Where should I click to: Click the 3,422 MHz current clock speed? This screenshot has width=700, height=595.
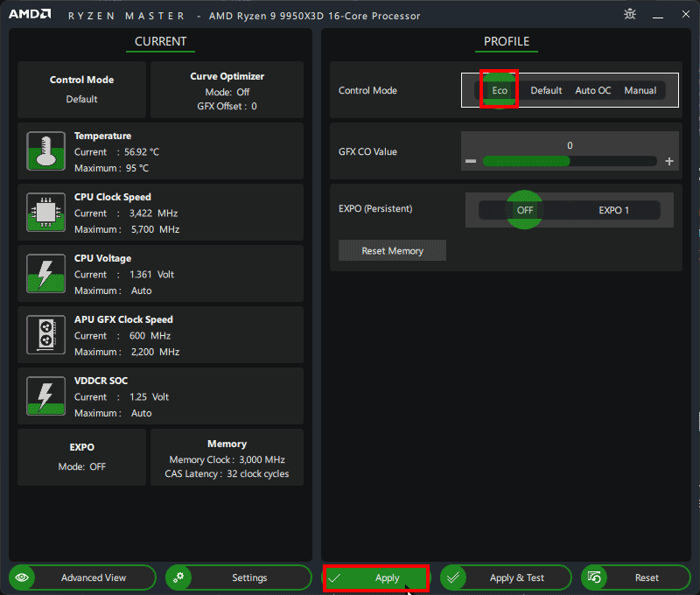pyautogui.click(x=153, y=213)
